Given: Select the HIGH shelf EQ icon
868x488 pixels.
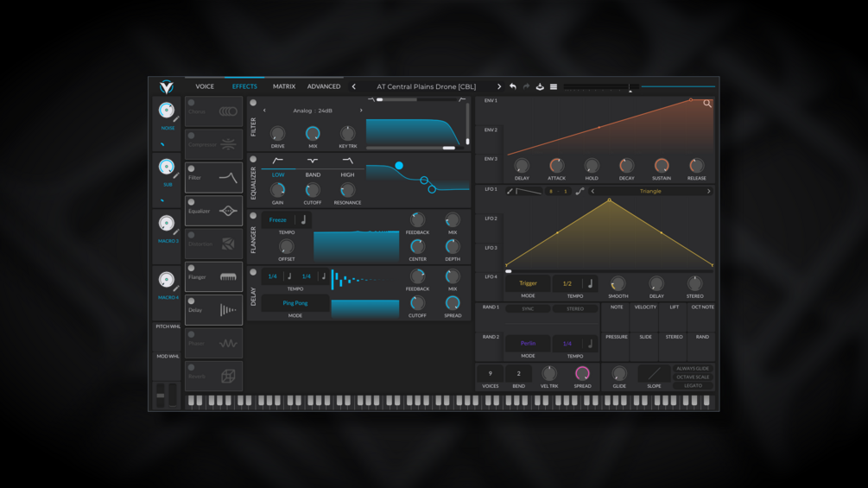Looking at the screenshot, I should tap(348, 161).
